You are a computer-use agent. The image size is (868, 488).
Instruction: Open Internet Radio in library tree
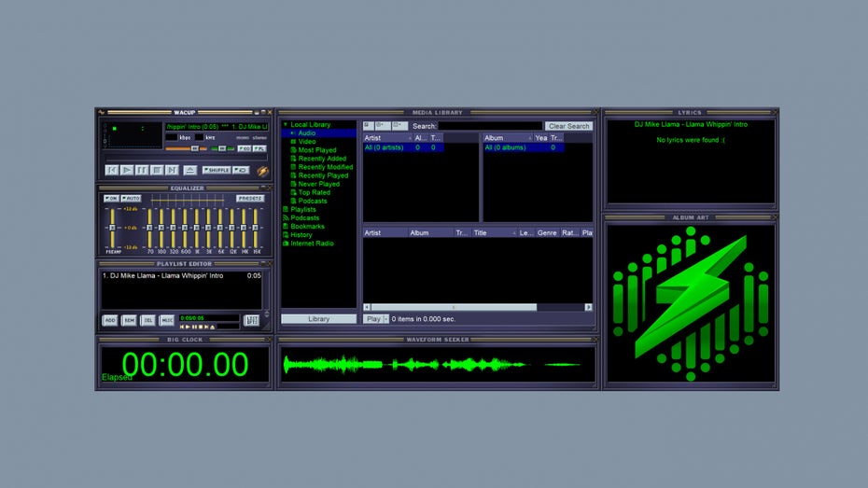pyautogui.click(x=312, y=244)
